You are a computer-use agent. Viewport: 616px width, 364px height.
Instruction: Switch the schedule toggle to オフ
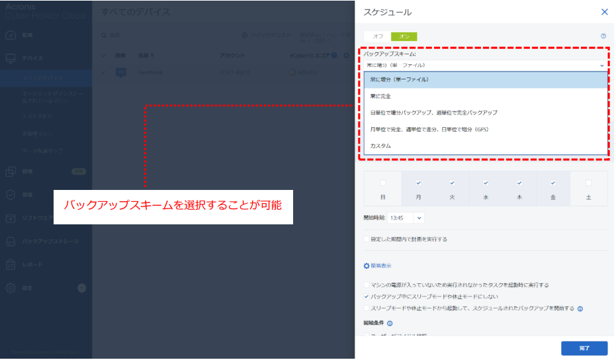tap(378, 36)
